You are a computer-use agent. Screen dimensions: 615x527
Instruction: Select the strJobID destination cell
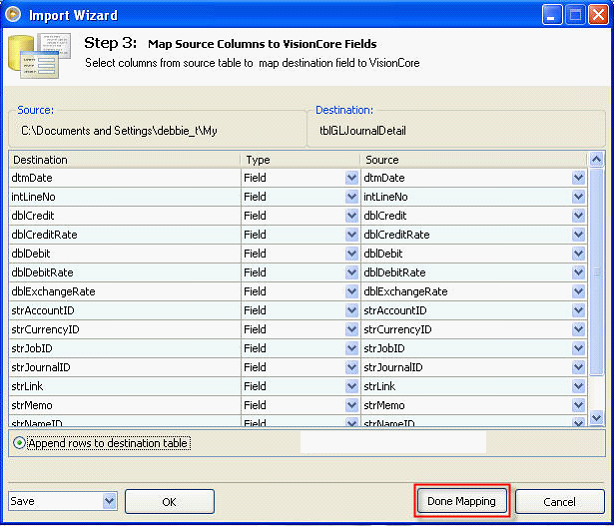125,349
